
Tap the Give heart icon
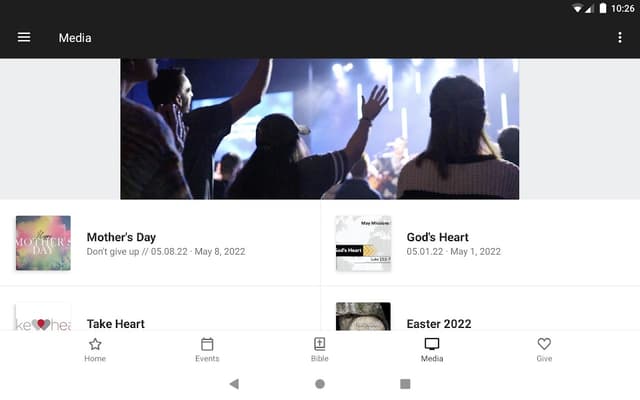tap(544, 344)
